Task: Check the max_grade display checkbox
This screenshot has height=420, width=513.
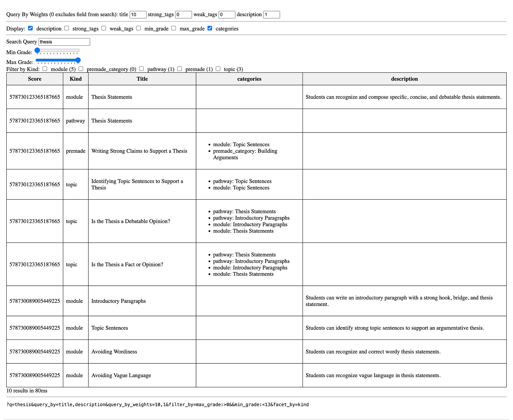Action: click(174, 28)
